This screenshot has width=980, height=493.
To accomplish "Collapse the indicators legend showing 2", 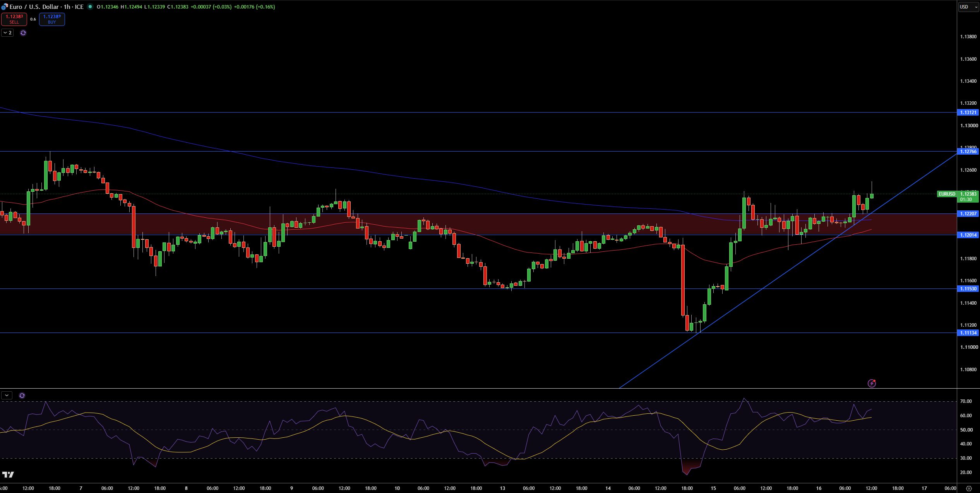I will point(7,33).
